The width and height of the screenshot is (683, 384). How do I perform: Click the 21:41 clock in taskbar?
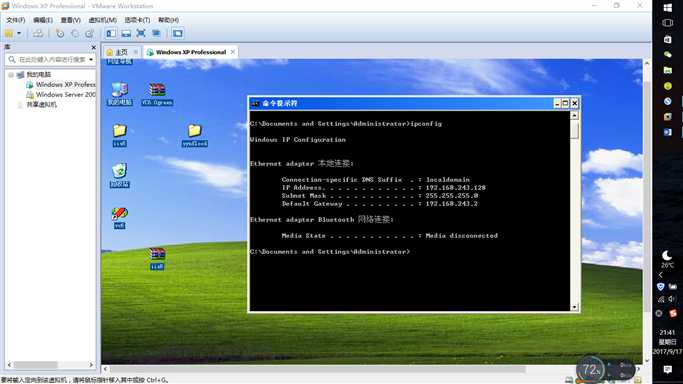point(667,333)
